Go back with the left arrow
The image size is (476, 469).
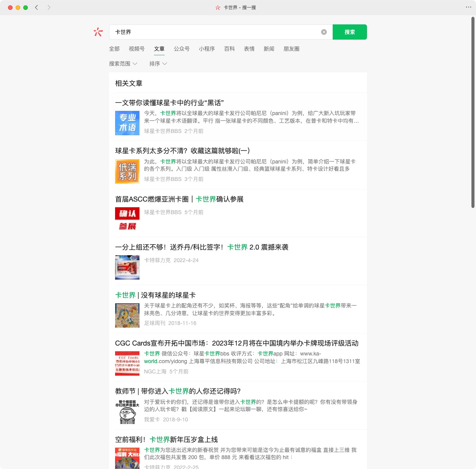coord(37,7)
